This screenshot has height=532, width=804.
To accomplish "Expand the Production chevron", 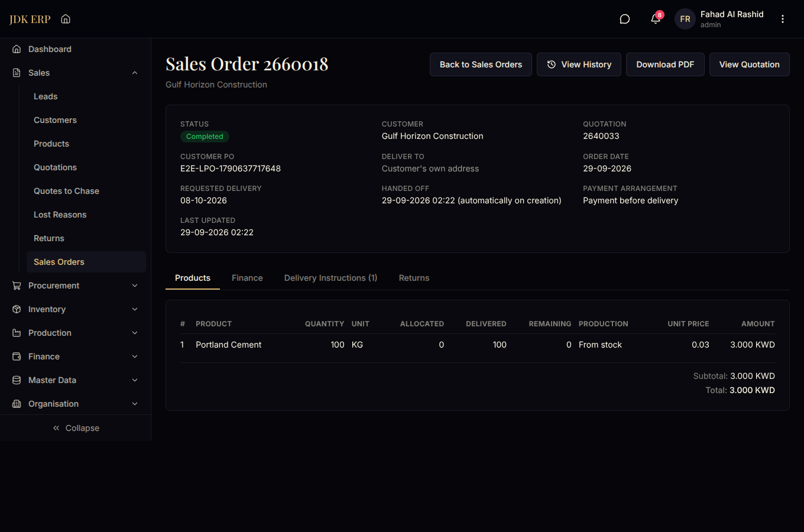I will [x=135, y=333].
